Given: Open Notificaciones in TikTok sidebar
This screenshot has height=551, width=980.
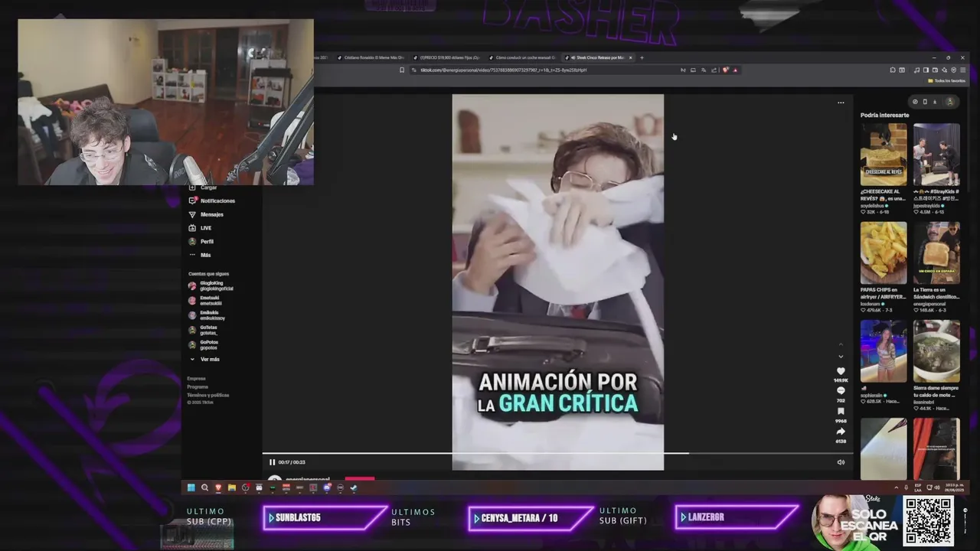Looking at the screenshot, I should [212, 201].
